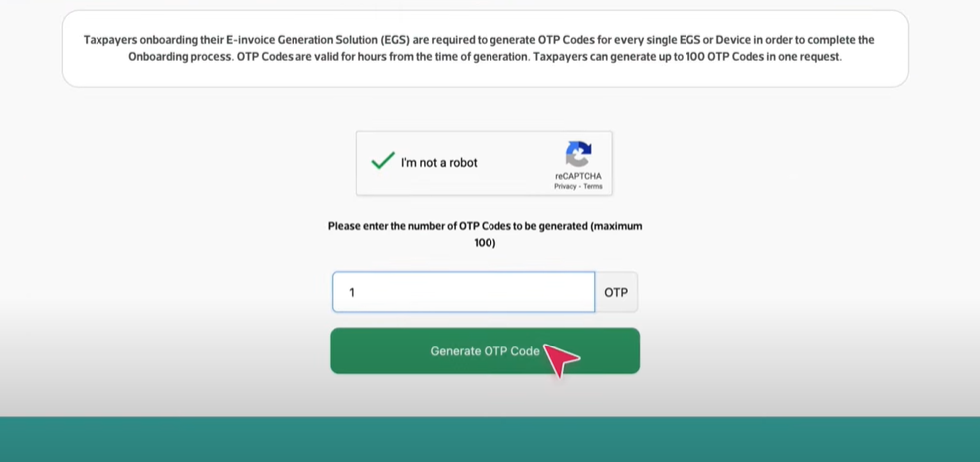Click the OTP suffix label beside input

click(616, 292)
